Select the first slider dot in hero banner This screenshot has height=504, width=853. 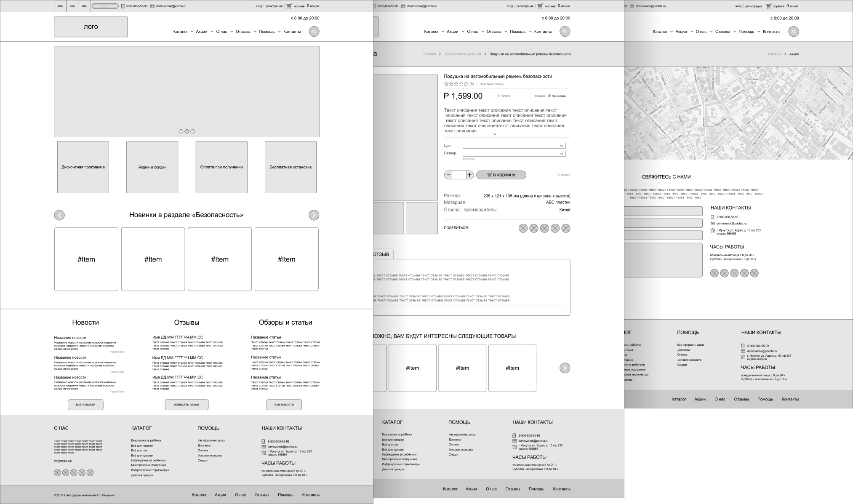(181, 131)
